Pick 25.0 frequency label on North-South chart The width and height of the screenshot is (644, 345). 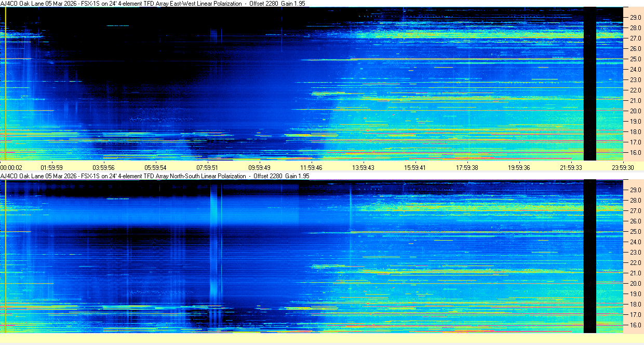(635, 232)
